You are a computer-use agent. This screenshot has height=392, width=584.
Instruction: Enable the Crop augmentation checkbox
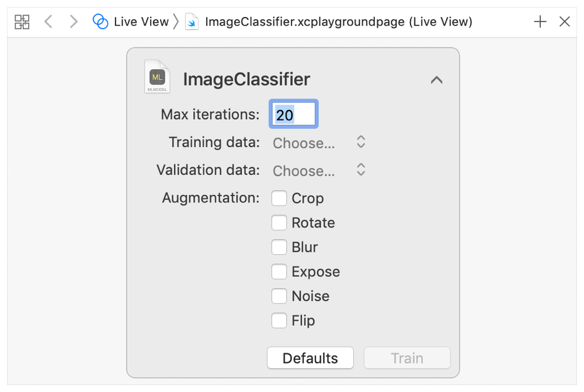point(279,198)
